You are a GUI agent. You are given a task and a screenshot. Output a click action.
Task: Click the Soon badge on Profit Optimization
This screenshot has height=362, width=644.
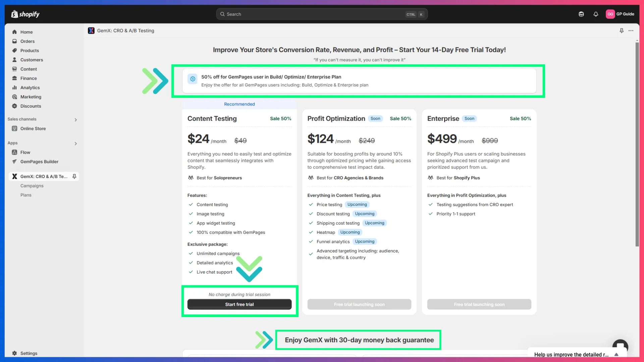coord(375,118)
